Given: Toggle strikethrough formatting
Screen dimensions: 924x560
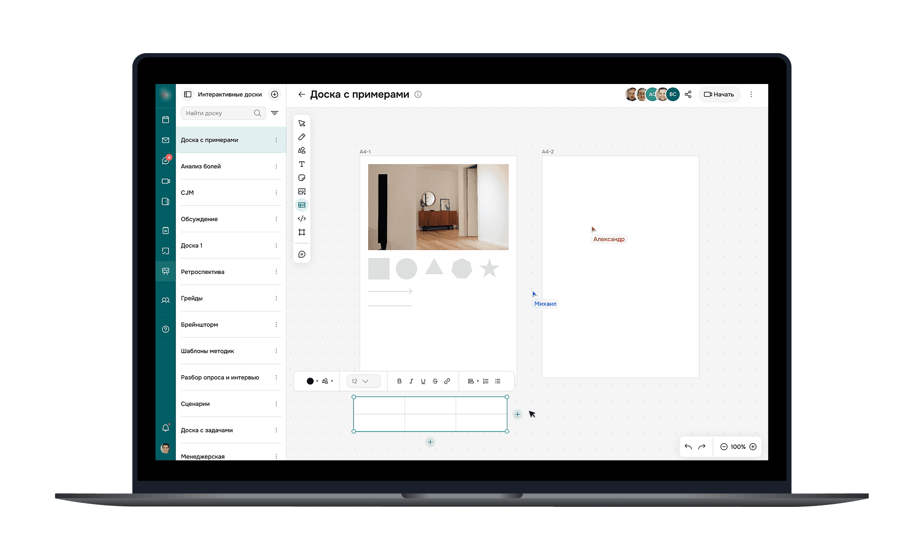Looking at the screenshot, I should pyautogui.click(x=435, y=381).
